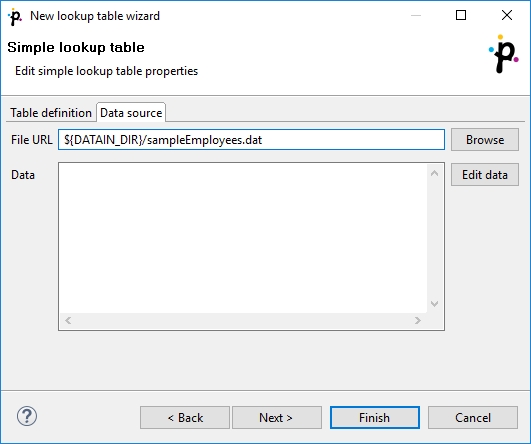Maximize the New lookup table wizard window
Image resolution: width=531 pixels, height=444 pixels.
461,15
